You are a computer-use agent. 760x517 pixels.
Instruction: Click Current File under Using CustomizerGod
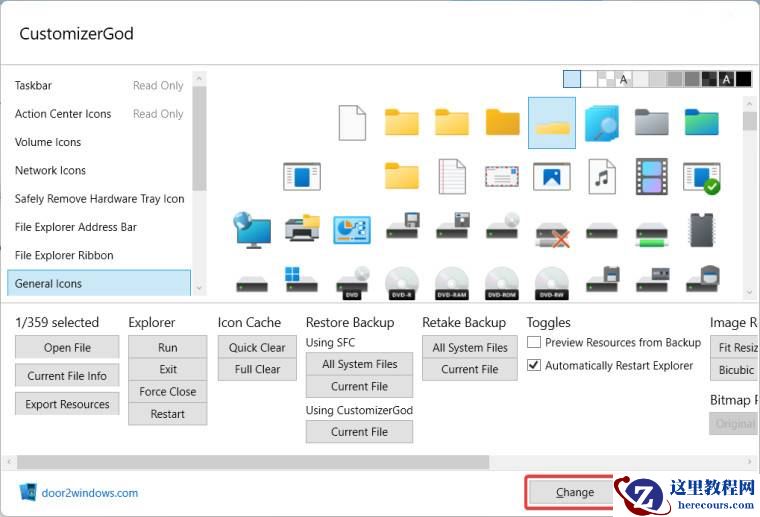[x=359, y=432]
